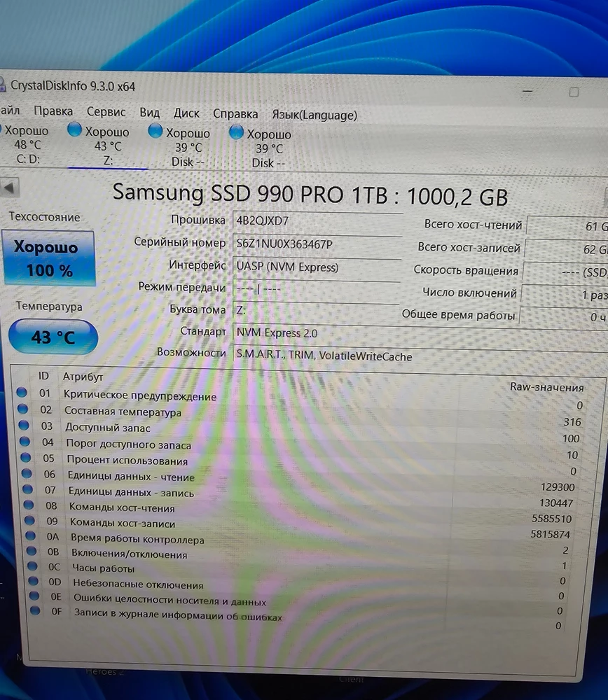Screen dimensions: 608x700
Task: Click the status dot of attribute 02
Action: point(22,409)
